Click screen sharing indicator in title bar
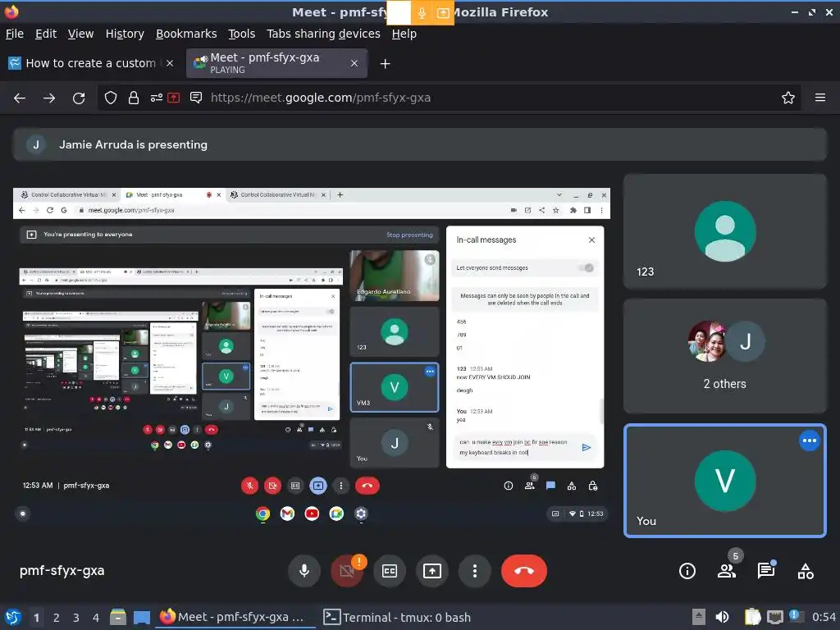 [443, 13]
